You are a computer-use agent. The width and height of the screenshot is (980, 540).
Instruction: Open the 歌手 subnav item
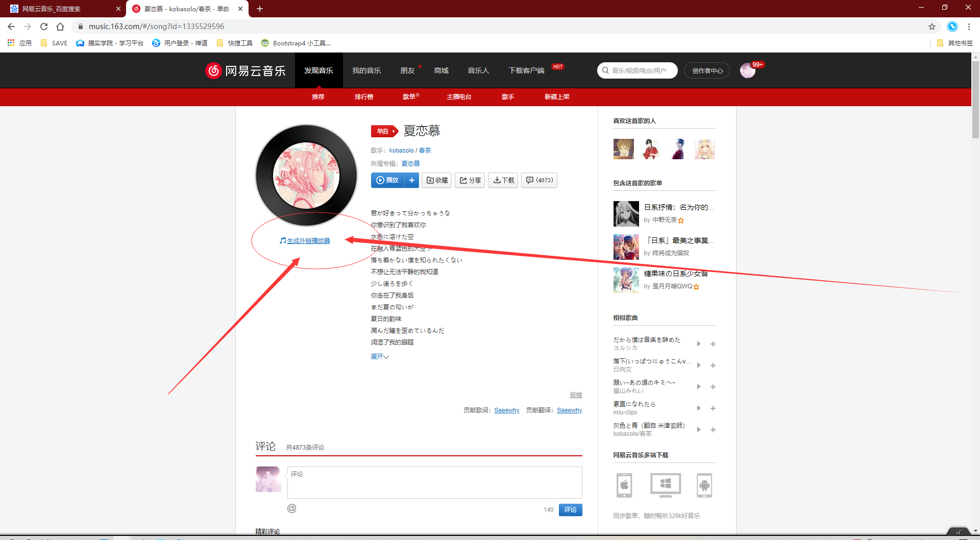tap(507, 96)
